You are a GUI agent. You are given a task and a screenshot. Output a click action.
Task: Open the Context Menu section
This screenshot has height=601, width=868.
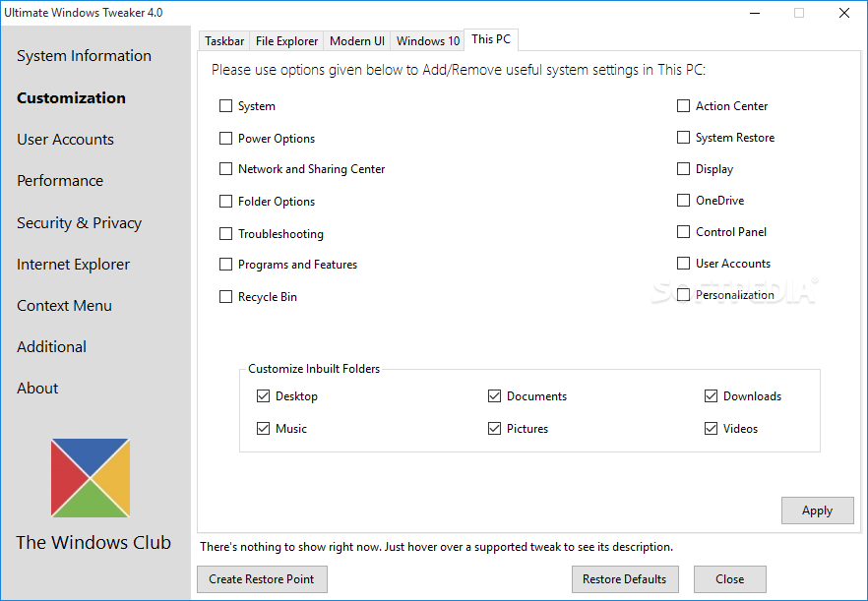point(64,306)
